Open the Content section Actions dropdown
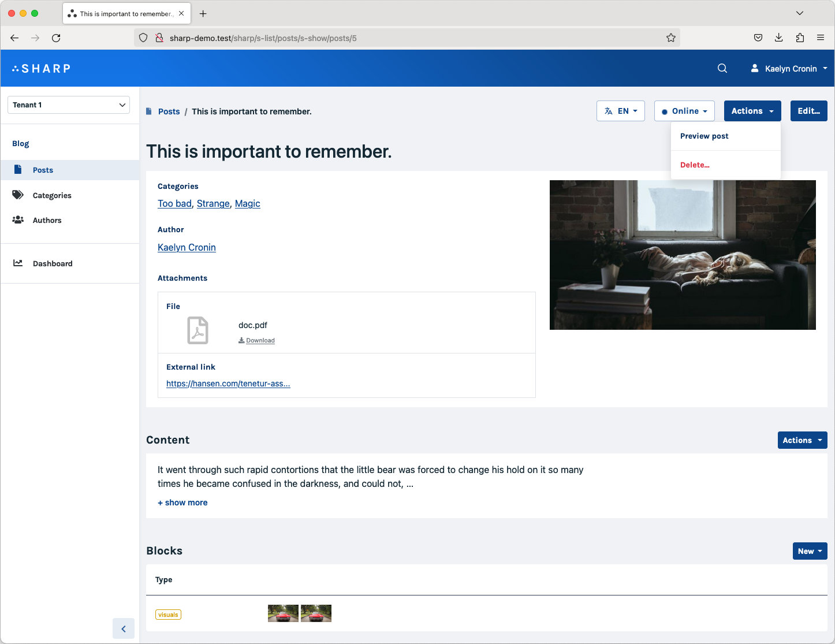Viewport: 835px width, 644px height. click(x=802, y=440)
